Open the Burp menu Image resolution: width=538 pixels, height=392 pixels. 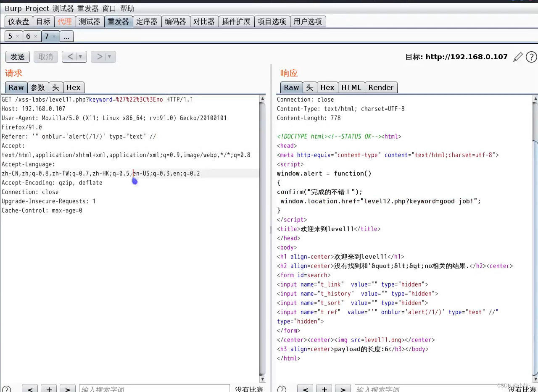point(13,9)
